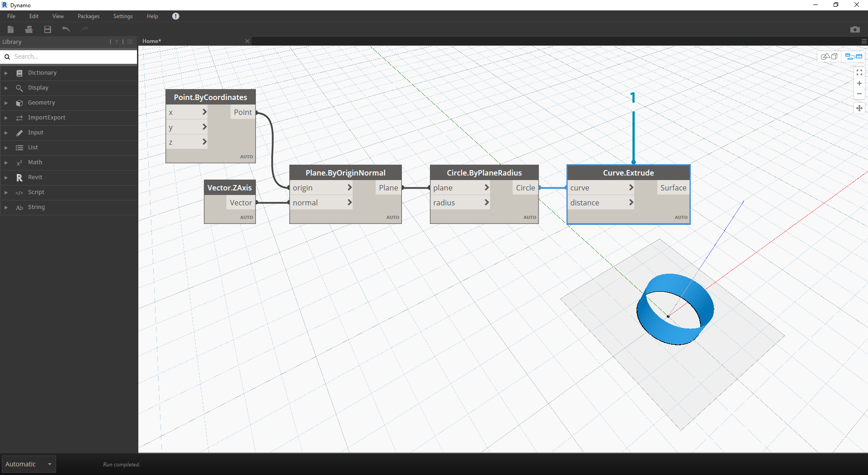868x475 pixels.
Task: Click the Zoom to Fit icon
Action: tap(859, 72)
